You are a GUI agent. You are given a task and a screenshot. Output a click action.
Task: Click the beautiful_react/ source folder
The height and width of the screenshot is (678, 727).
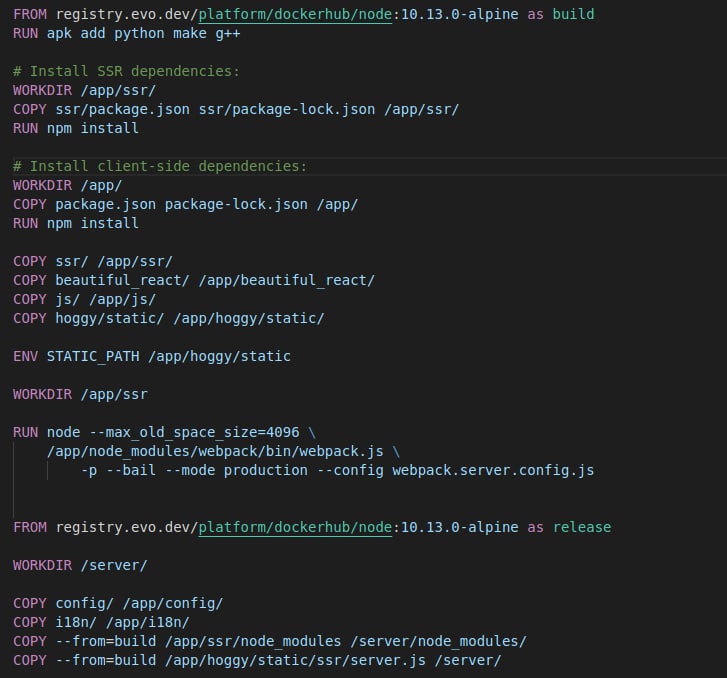(x=122, y=281)
